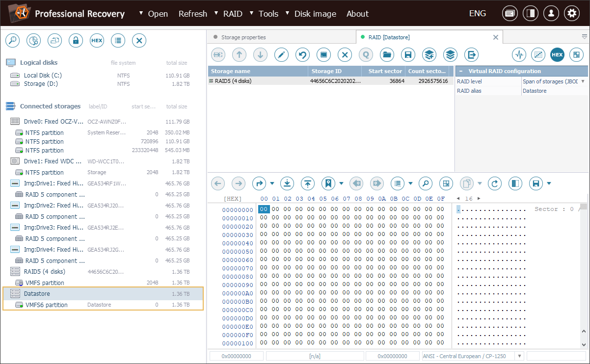Collapse the Virtual RAID configuration section
Screen dimensions: 590x364
pos(461,71)
